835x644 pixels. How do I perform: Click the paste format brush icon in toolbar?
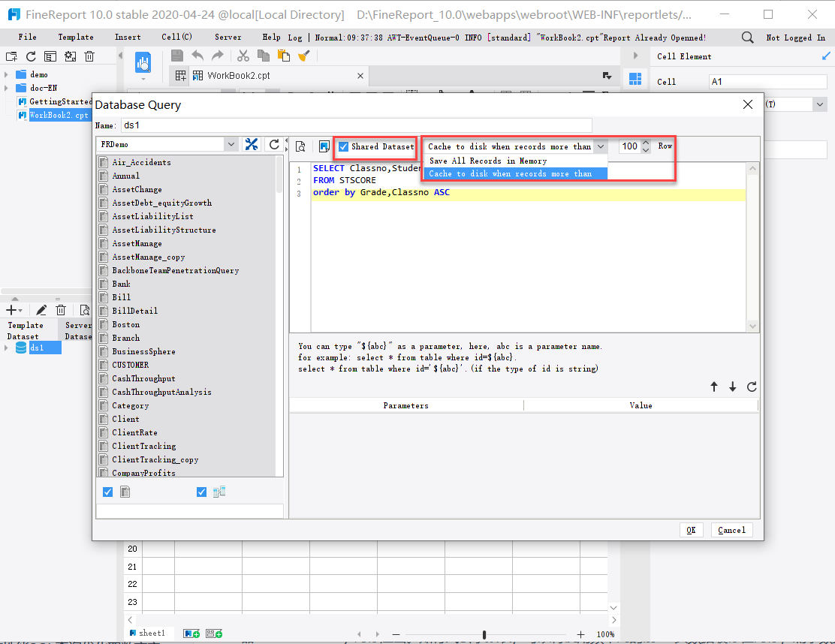[x=303, y=55]
